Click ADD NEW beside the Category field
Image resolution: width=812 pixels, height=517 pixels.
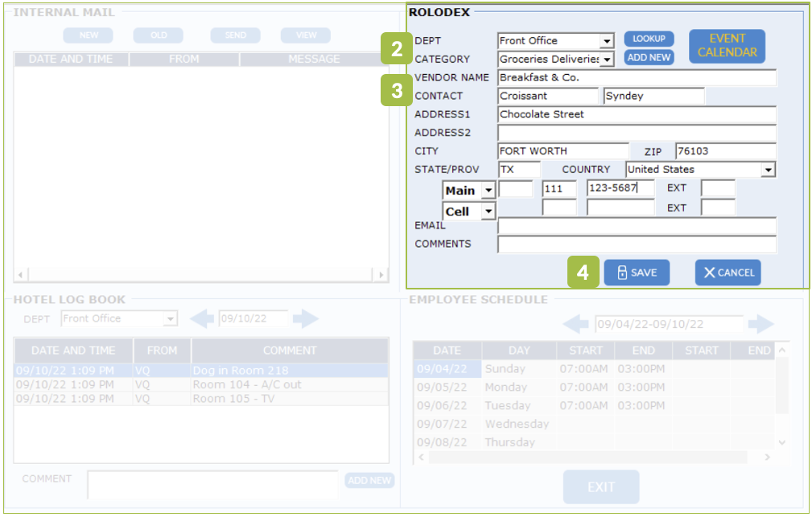click(649, 58)
